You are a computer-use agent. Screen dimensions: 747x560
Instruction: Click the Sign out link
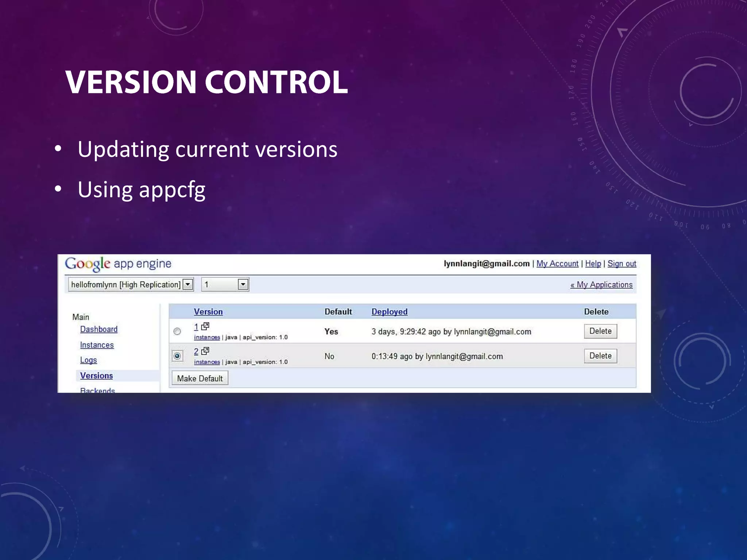[622, 264]
